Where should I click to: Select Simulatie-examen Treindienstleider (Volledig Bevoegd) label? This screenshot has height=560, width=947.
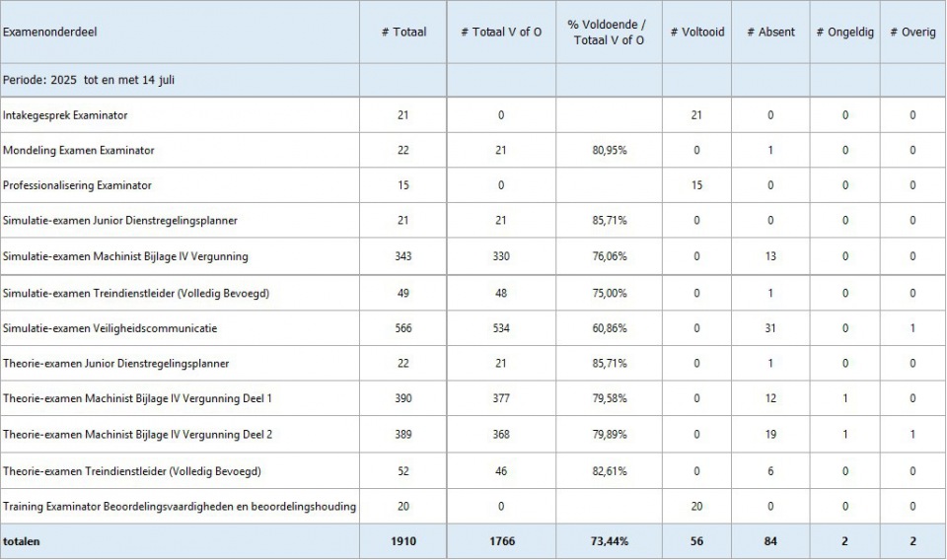pyautogui.click(x=136, y=293)
